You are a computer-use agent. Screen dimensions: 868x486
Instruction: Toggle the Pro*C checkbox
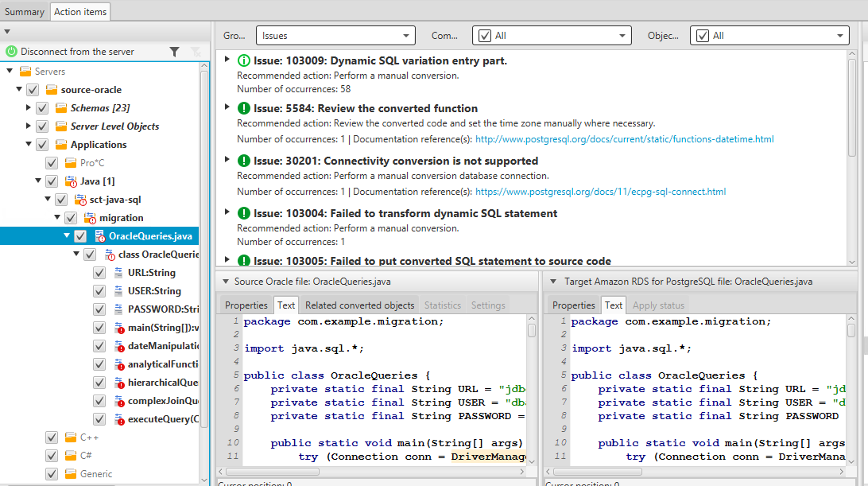[52, 163]
